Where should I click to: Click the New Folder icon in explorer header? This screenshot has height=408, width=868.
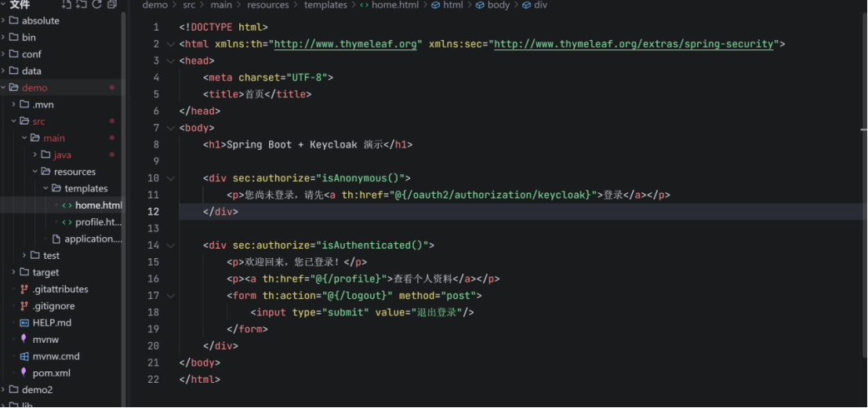tap(82, 5)
